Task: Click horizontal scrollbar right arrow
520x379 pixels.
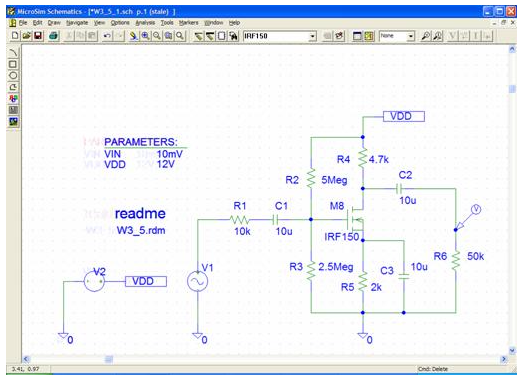Action: [x=504, y=359]
